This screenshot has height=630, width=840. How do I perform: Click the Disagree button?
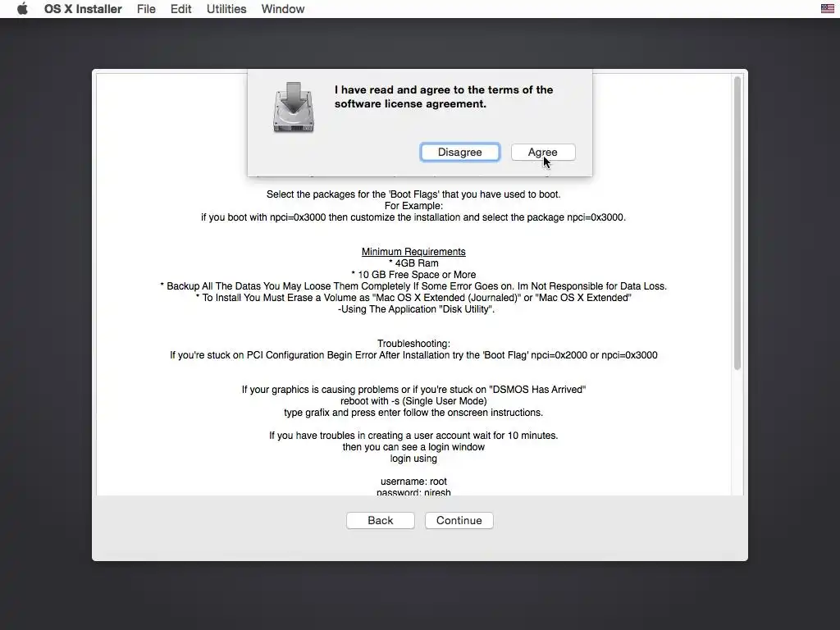459,152
